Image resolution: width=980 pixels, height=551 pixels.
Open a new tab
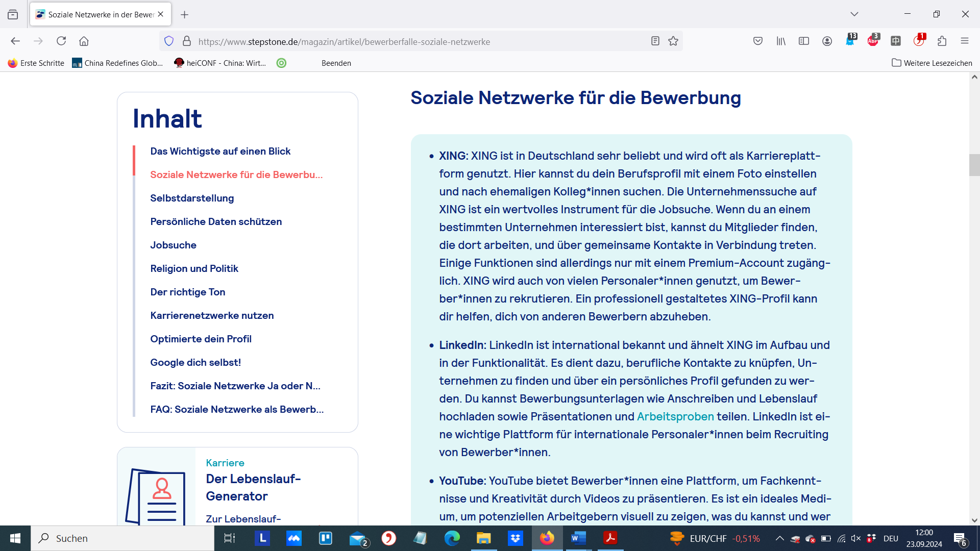(x=185, y=15)
